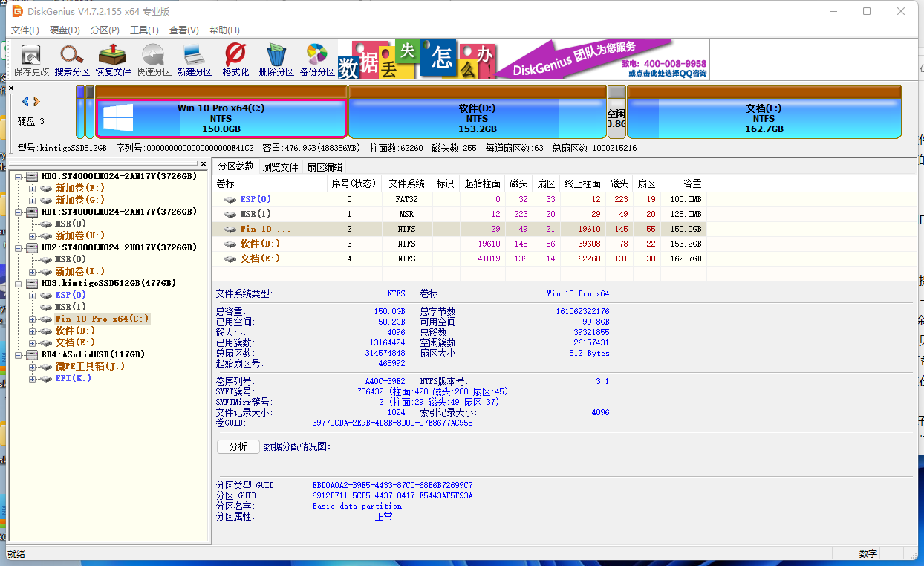Collapse the HD3 kimtigoSSD tree node
Screen dimensions: 924x566
pyautogui.click(x=18, y=284)
